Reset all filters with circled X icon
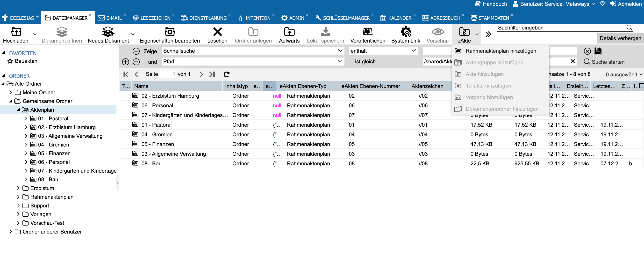Image resolution: width=644 pixels, height=264 pixels. point(587,51)
